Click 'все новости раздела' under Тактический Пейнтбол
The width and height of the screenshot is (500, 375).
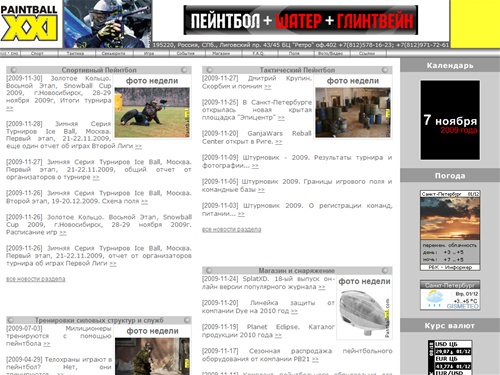[232, 229]
